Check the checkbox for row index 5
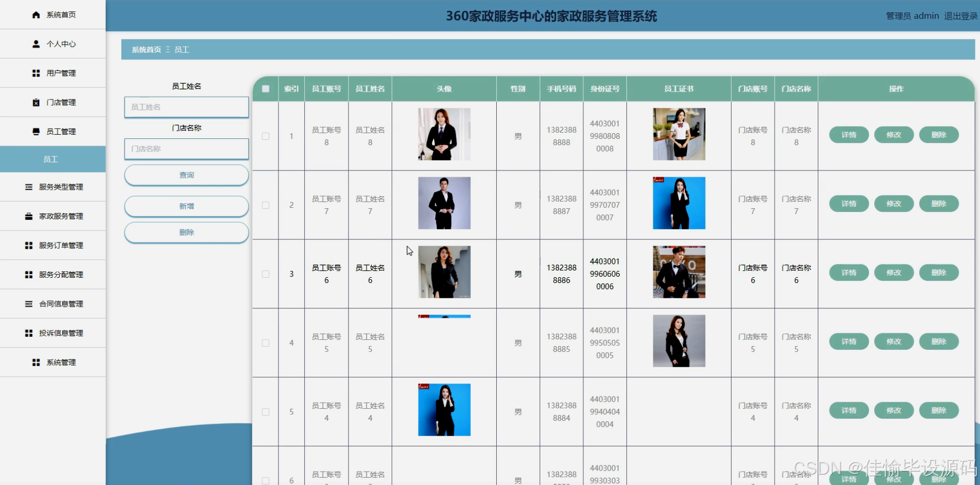Image resolution: width=980 pixels, height=485 pixels. click(x=265, y=412)
